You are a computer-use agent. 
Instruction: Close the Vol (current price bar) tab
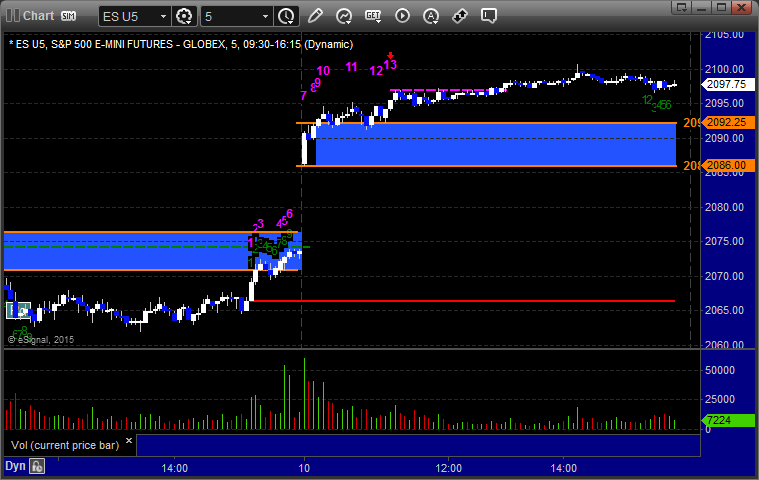[x=129, y=440]
